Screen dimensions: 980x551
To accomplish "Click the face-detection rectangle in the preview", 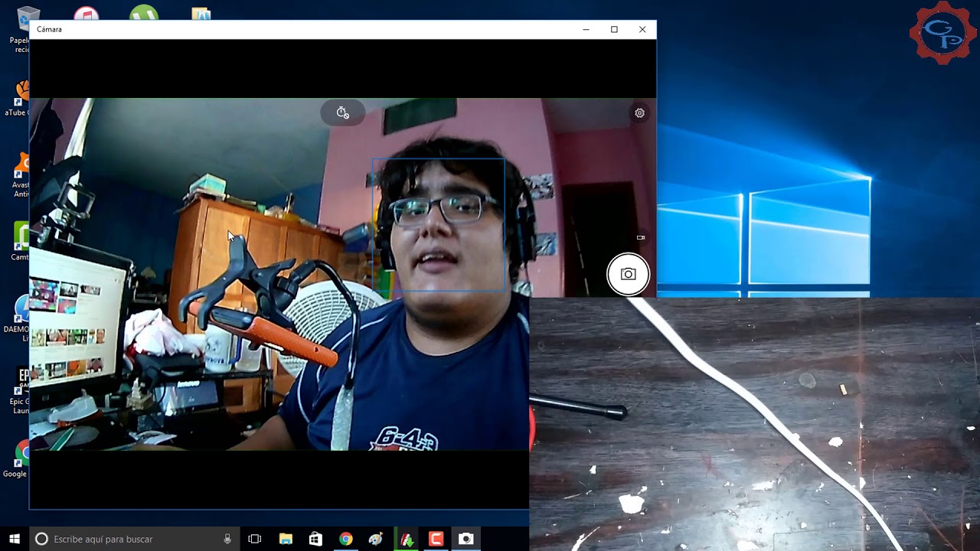I will pos(439,225).
